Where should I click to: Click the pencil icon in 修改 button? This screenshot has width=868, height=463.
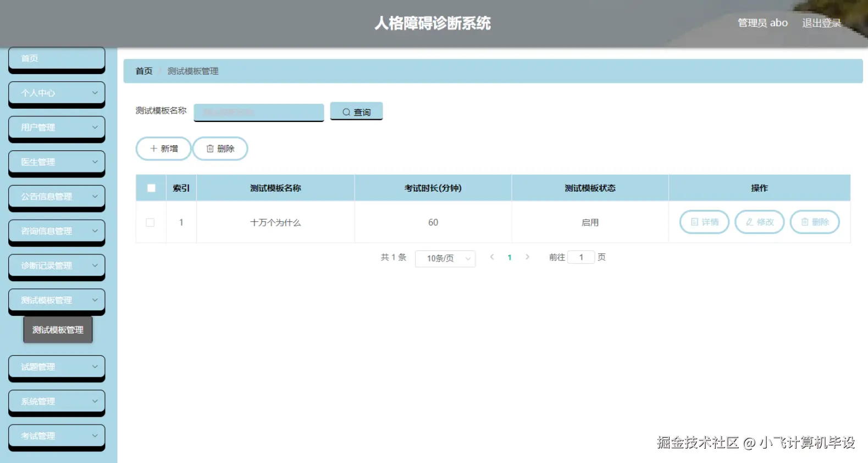tap(750, 222)
